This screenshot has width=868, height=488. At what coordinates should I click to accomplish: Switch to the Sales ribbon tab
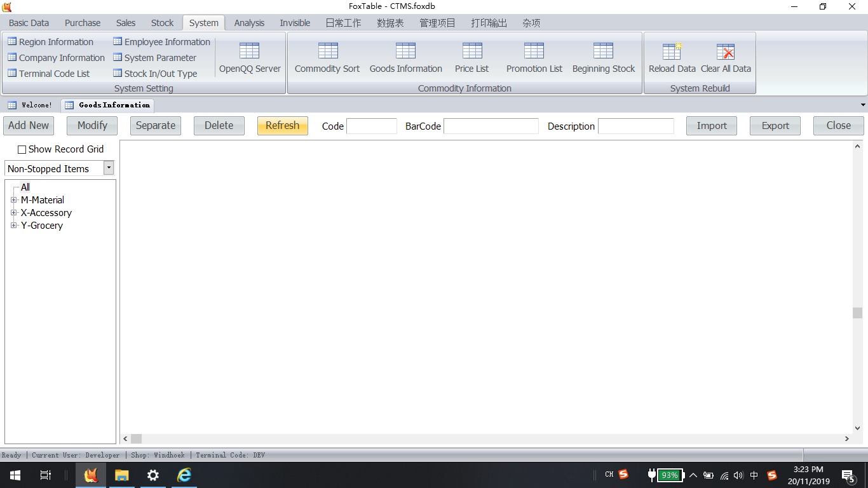[126, 23]
